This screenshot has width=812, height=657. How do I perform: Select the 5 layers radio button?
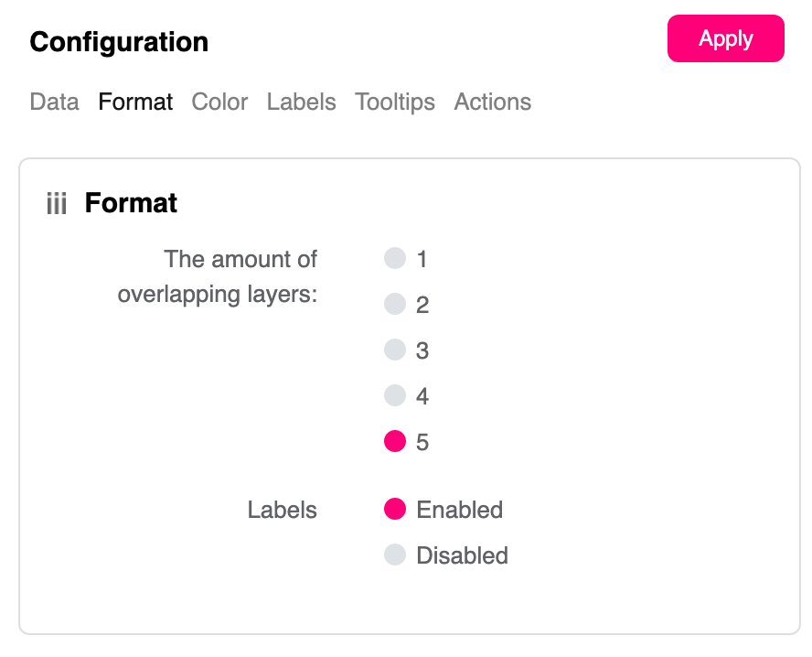click(x=395, y=442)
